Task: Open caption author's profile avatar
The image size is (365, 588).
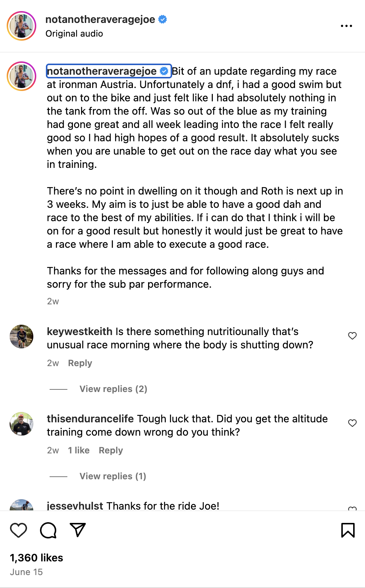Action: point(21,76)
